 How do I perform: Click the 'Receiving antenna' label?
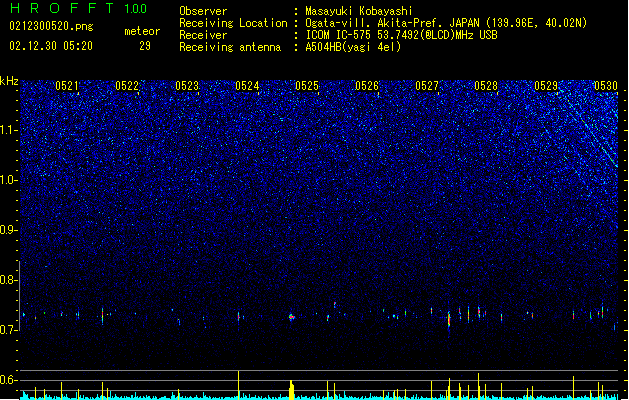230,47
